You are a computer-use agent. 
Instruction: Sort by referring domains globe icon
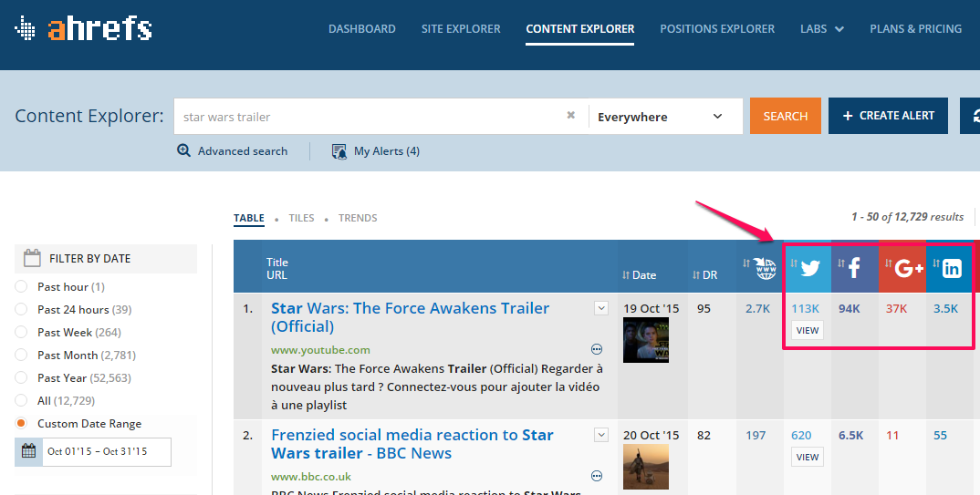click(x=765, y=268)
